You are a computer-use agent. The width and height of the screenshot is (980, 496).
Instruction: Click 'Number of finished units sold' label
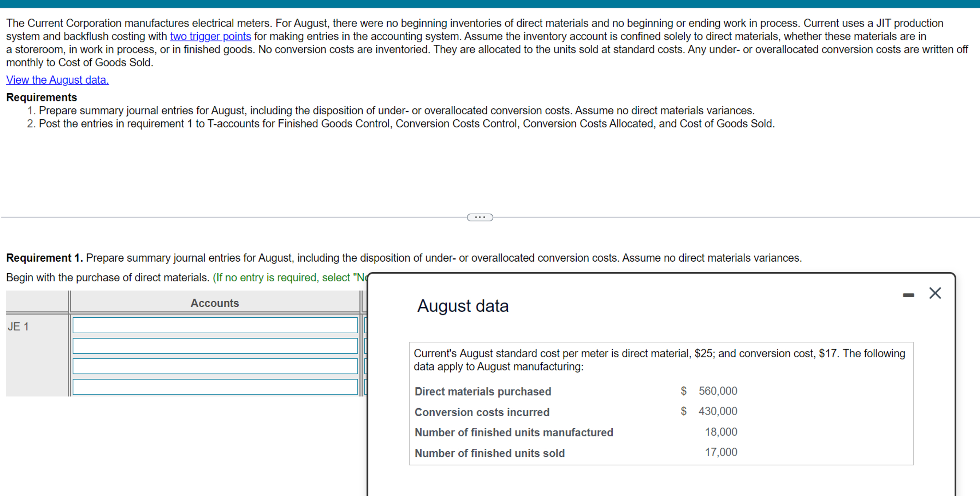point(490,453)
